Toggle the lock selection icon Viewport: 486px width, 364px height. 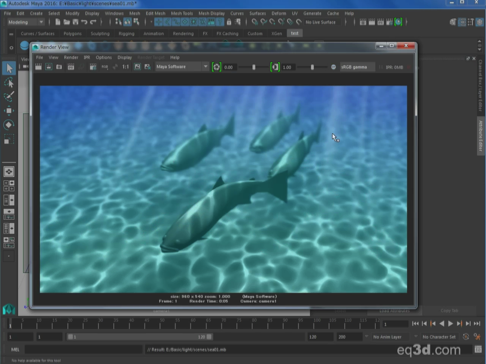[x=229, y=22]
